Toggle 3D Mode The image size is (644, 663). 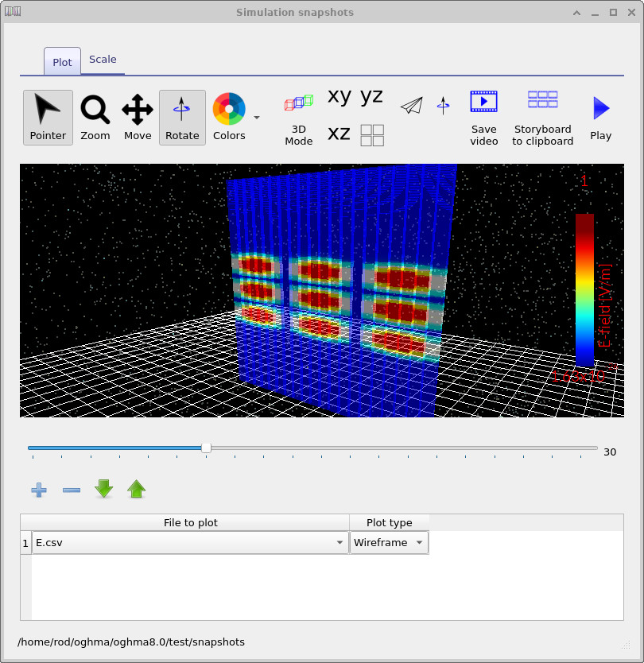pos(298,117)
